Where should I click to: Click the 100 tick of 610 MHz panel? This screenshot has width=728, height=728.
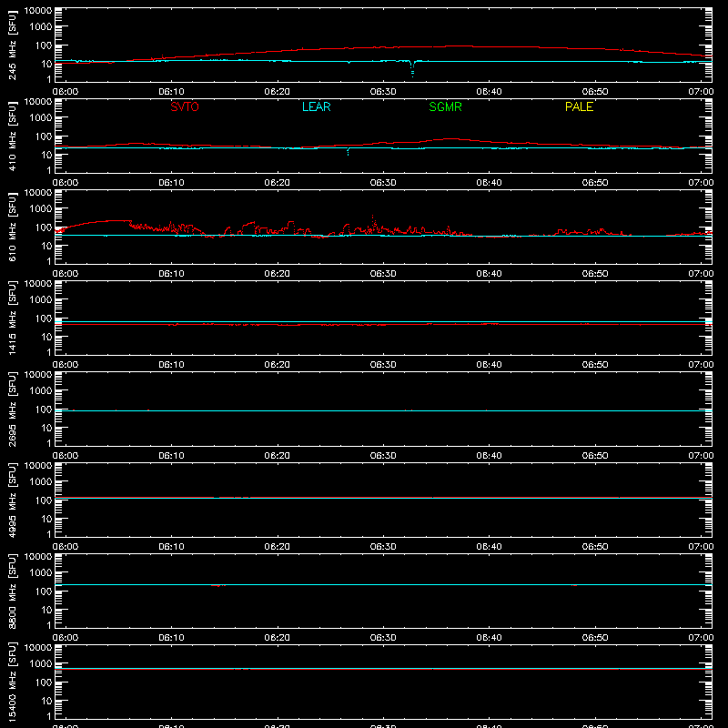coord(44,227)
